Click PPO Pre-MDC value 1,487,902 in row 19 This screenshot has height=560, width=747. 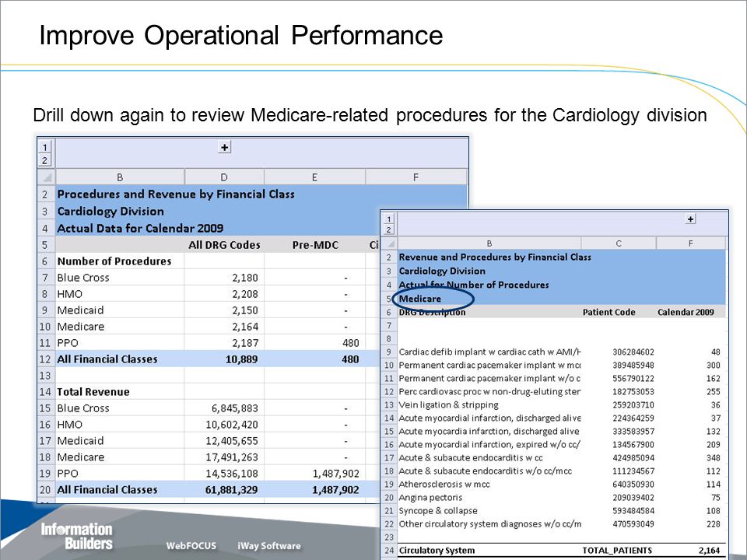(335, 474)
